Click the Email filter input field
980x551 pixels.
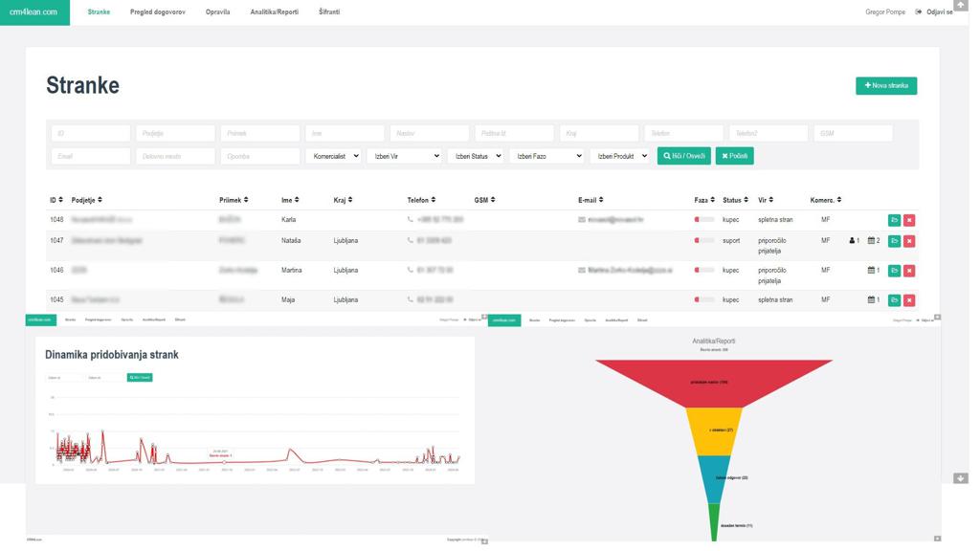[x=91, y=156]
